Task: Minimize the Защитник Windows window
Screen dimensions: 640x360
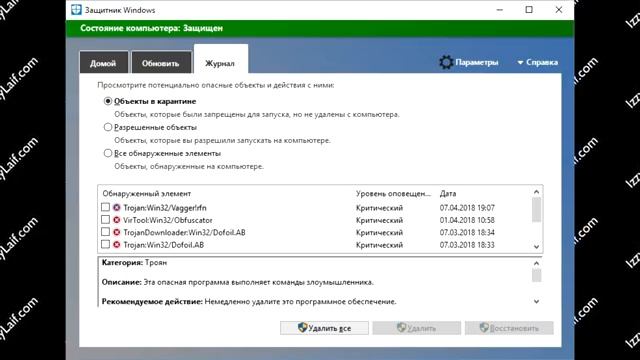Action: pos(500,10)
